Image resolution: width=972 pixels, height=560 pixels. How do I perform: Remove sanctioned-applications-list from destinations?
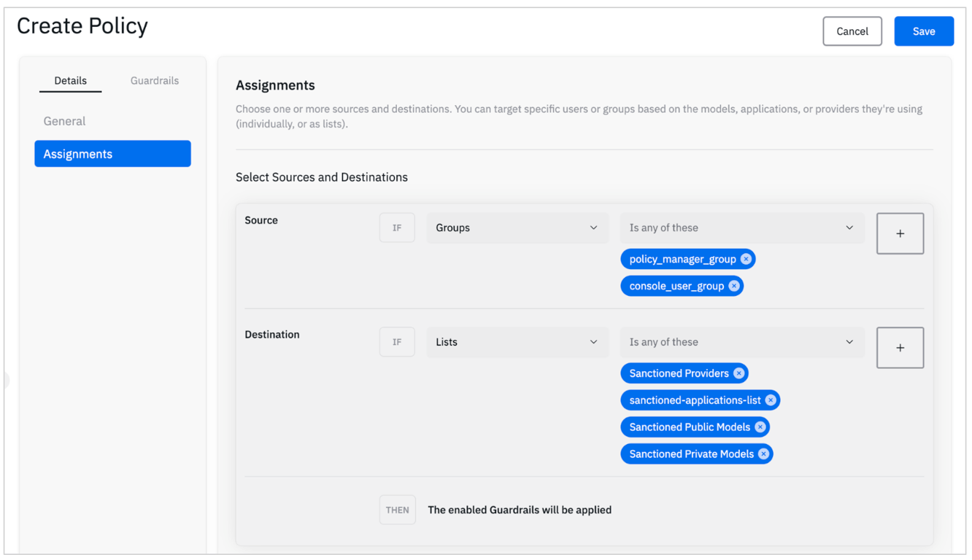point(771,400)
